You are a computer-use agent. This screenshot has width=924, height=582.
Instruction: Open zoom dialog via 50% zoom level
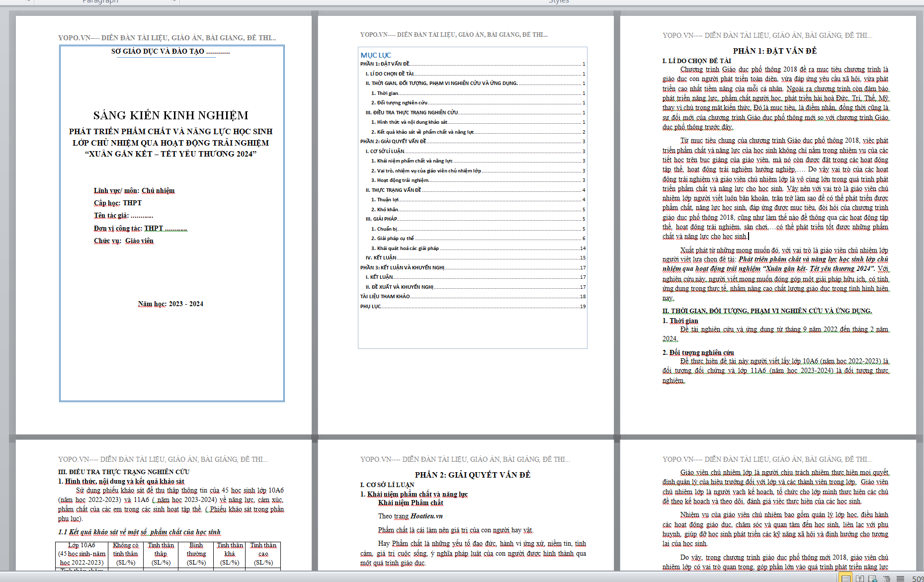pos(918,579)
